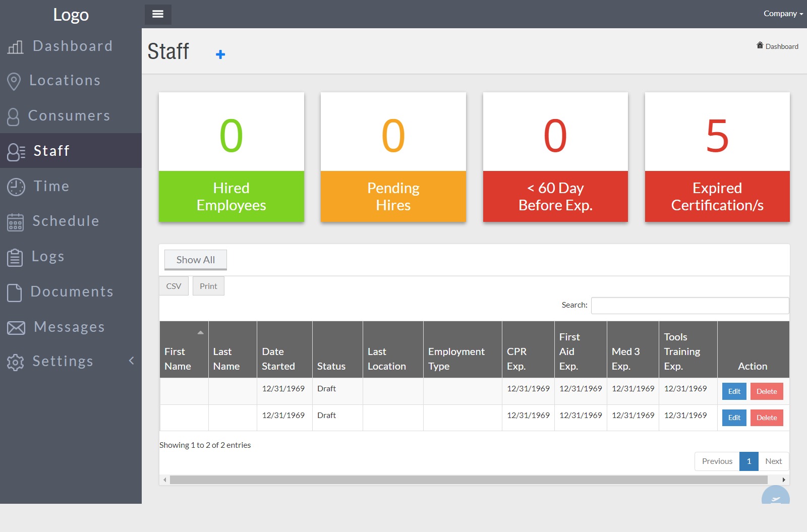807x532 pixels.
Task: Click the Dashboard breadcrumb link
Action: click(782, 46)
